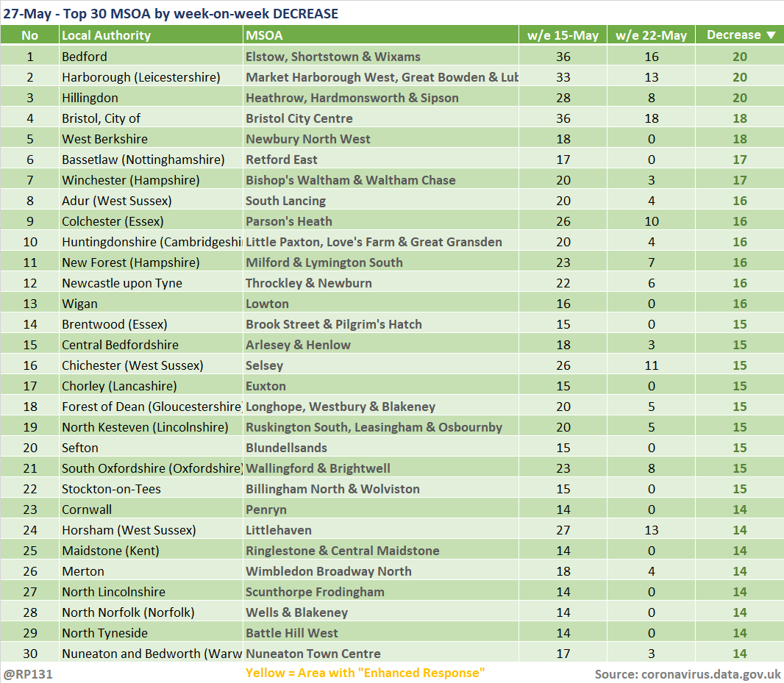The width and height of the screenshot is (784, 683).
Task: Click the Littlehaven MSOA cell
Action: tap(381, 530)
